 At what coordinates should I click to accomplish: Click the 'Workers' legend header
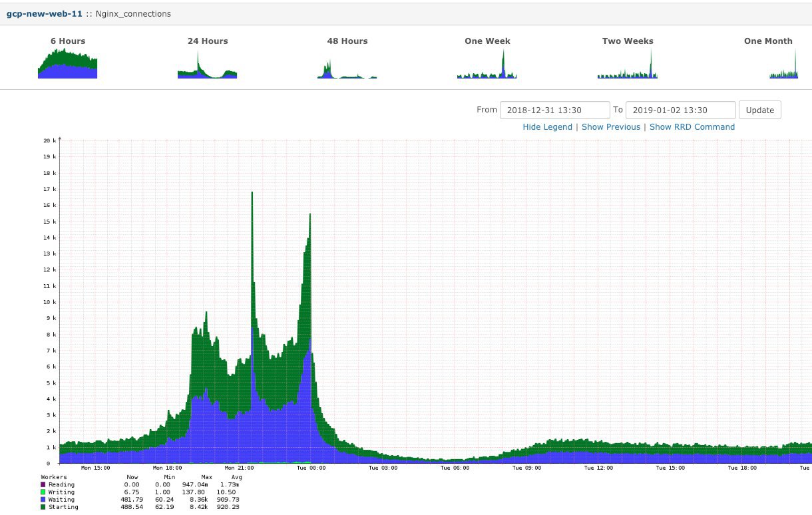tap(54, 477)
